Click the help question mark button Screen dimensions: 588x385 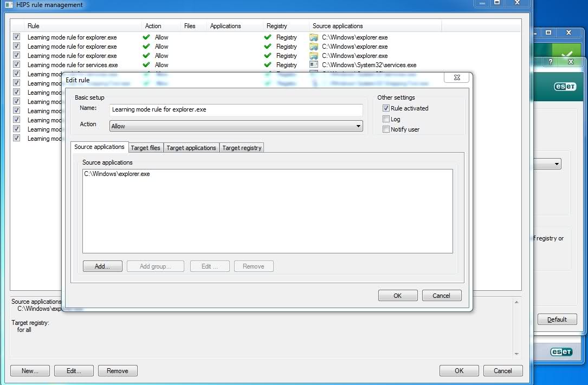pyautogui.click(x=551, y=62)
